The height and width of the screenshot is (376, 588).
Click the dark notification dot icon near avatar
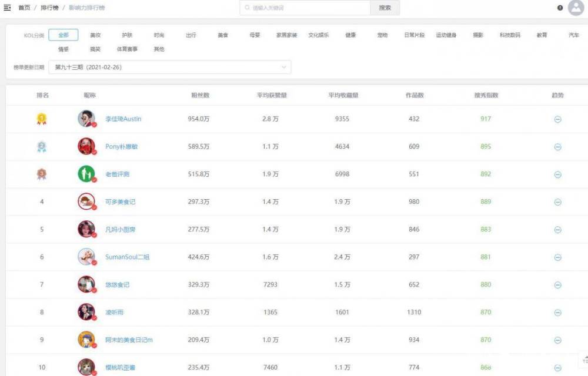click(560, 8)
